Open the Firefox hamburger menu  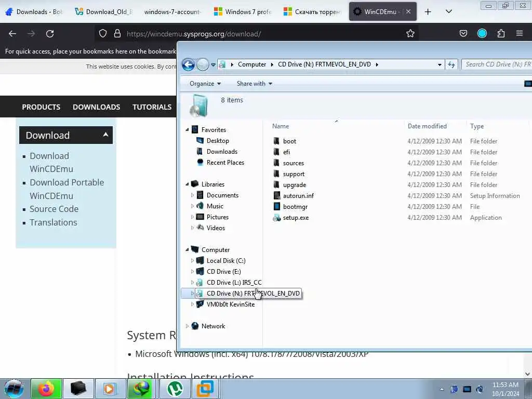click(520, 33)
